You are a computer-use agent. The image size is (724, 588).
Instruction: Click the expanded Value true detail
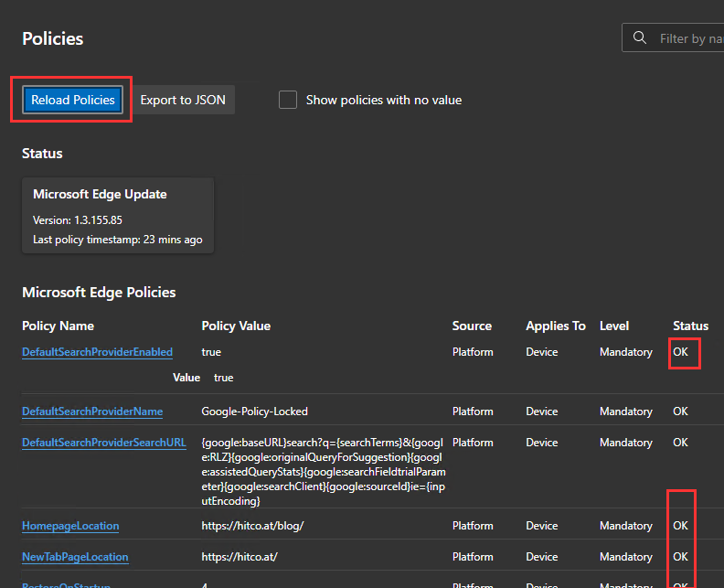click(203, 378)
